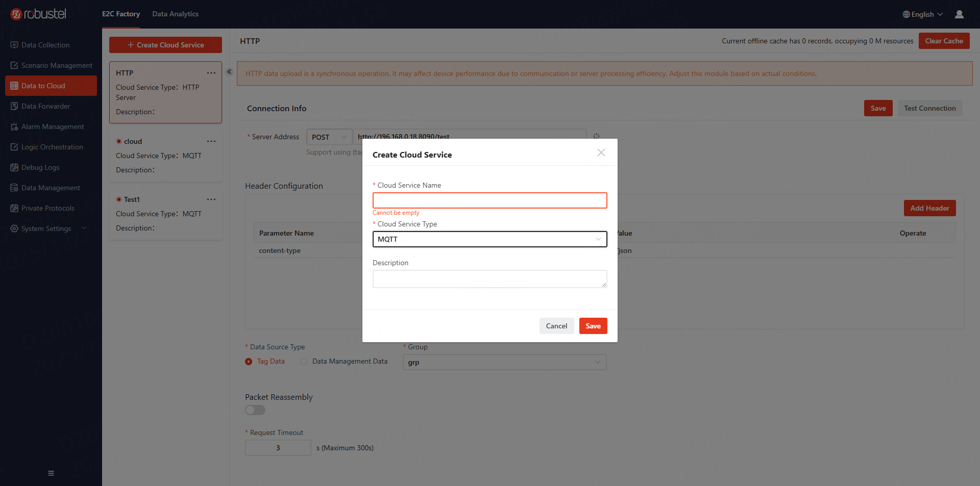
Task: Open three-dot menu on cloud service card
Action: click(x=211, y=141)
